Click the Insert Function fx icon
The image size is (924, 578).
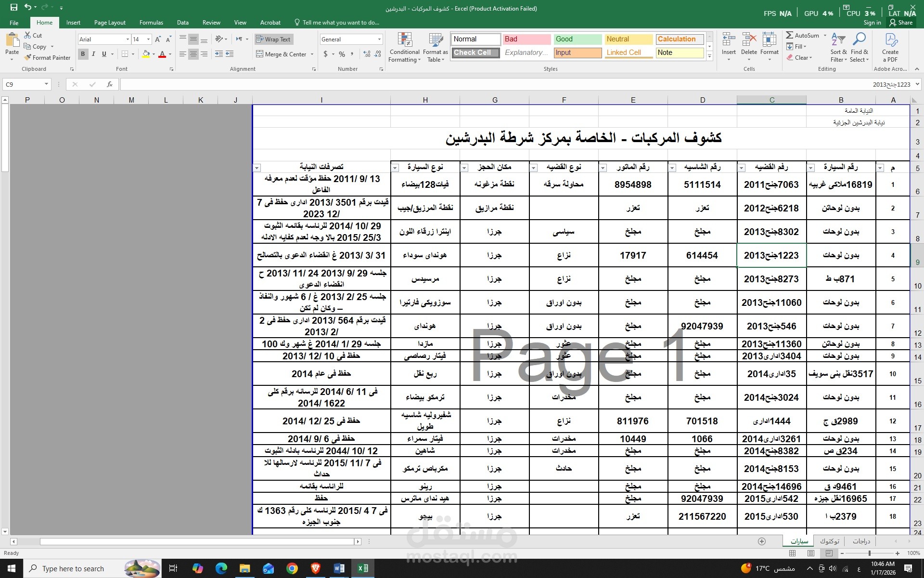tap(110, 84)
